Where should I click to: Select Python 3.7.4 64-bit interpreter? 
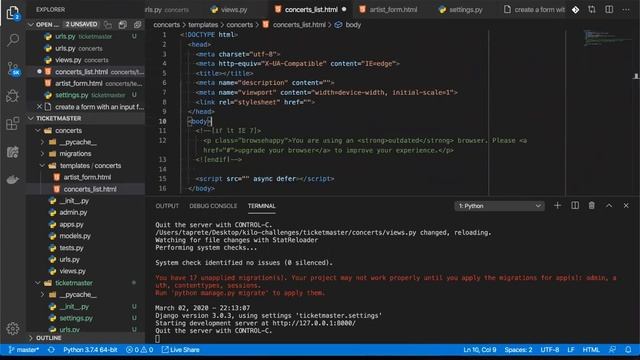tap(90, 350)
